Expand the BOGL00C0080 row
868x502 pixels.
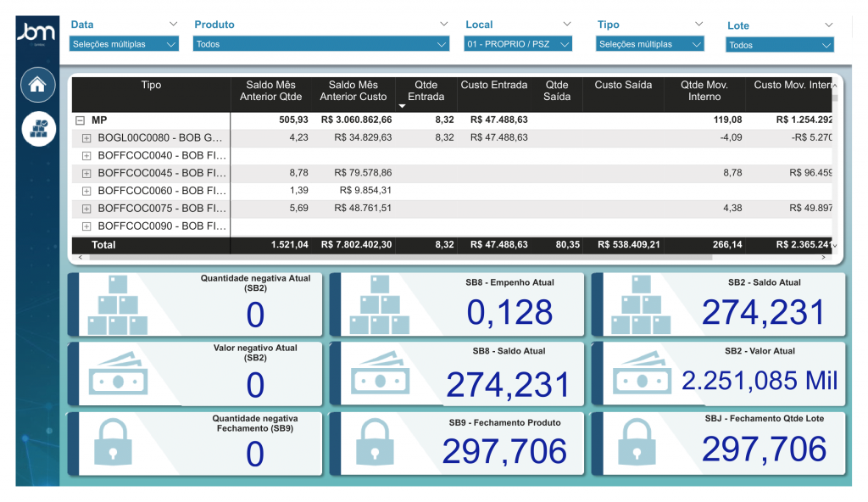coord(86,137)
